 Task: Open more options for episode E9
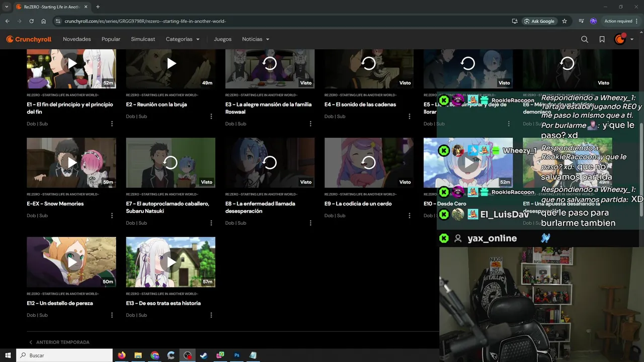tap(410, 215)
